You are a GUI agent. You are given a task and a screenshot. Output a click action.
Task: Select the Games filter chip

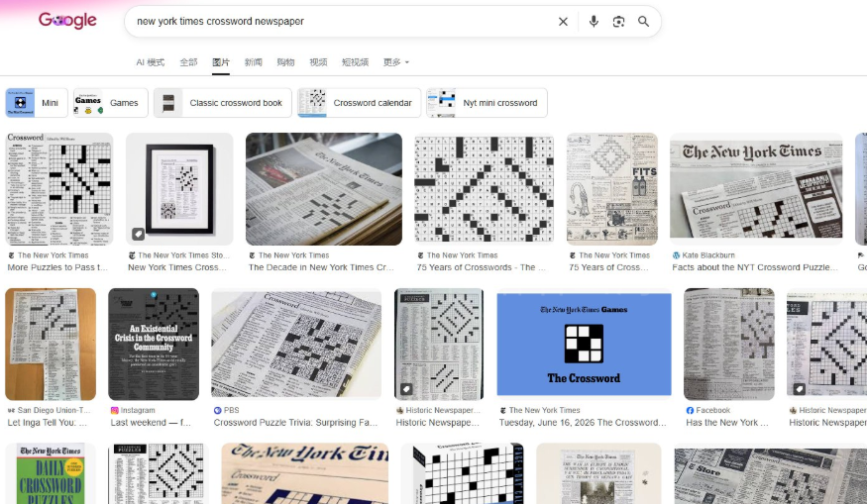click(111, 103)
